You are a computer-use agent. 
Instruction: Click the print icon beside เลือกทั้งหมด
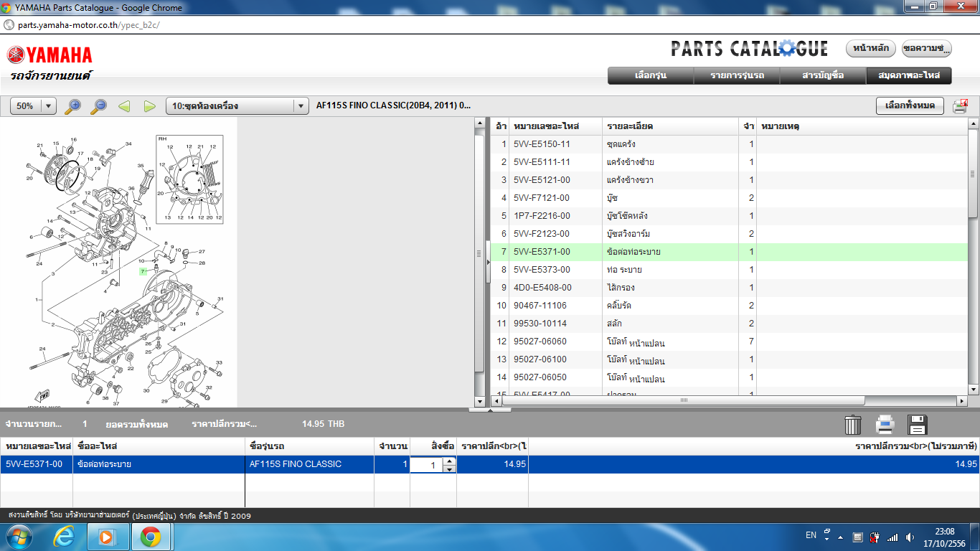coord(960,106)
